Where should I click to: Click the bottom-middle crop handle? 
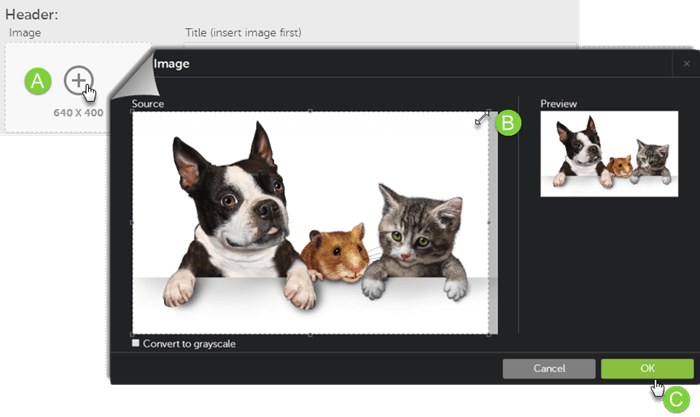click(311, 333)
